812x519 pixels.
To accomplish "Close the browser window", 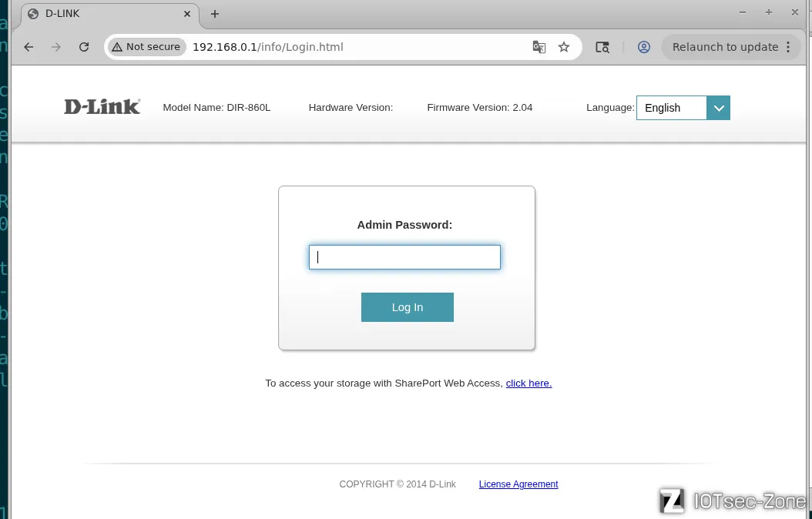I will tap(795, 12).
